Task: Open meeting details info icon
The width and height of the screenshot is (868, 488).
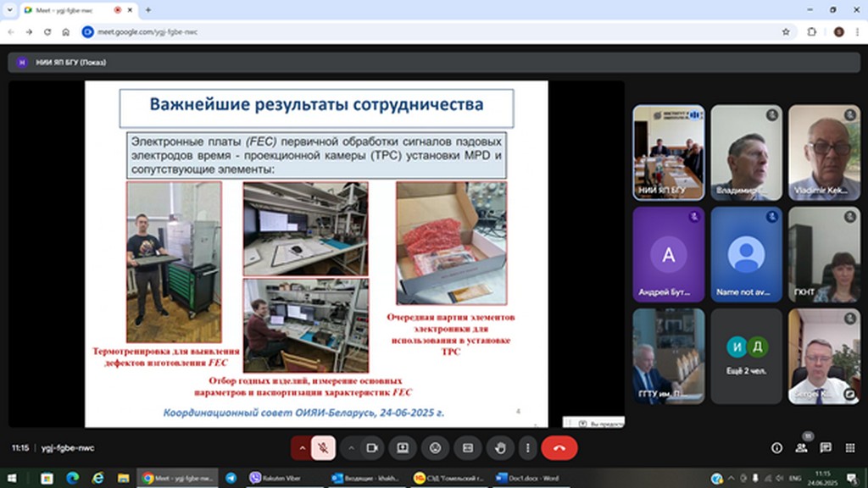Action: pos(776,447)
